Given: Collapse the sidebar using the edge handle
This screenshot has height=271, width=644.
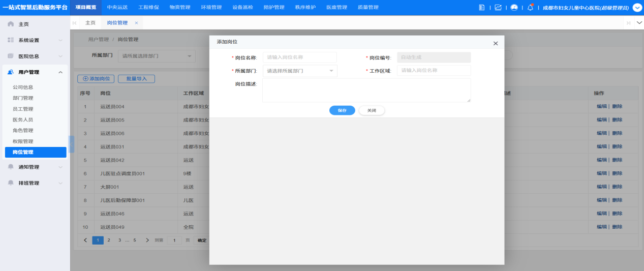Looking at the screenshot, I should pyautogui.click(x=72, y=144).
